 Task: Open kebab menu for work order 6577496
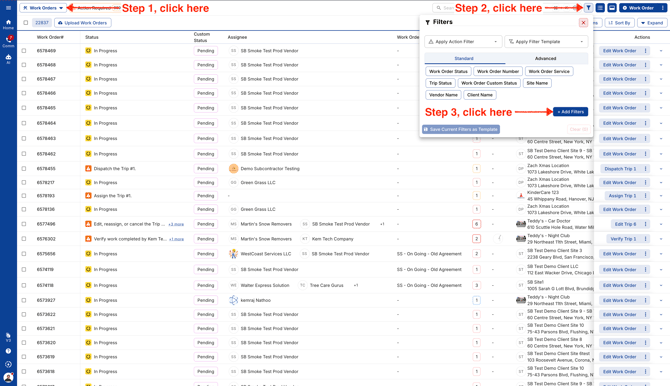645,224
